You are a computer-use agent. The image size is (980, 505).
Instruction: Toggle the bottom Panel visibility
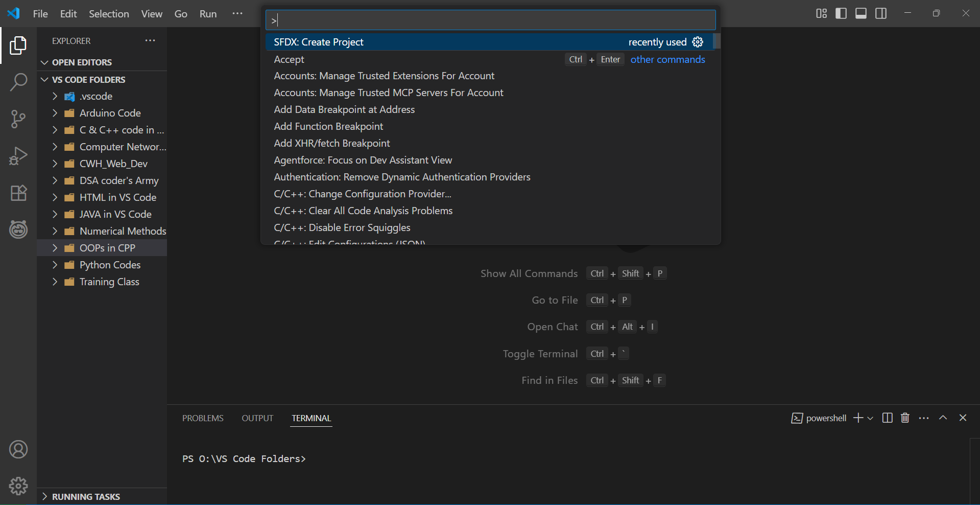pyautogui.click(x=861, y=13)
